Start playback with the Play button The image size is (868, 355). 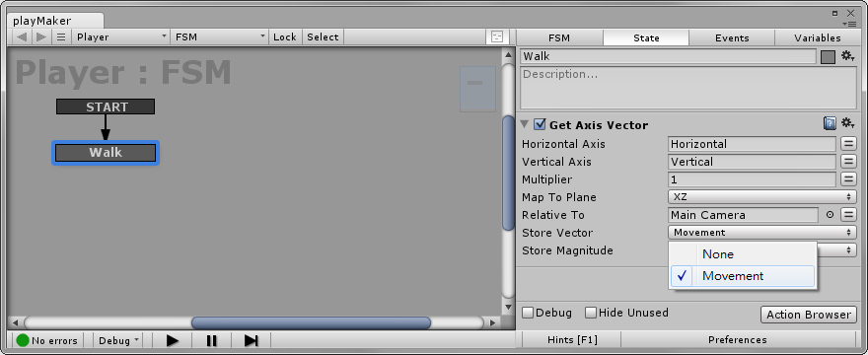173,340
